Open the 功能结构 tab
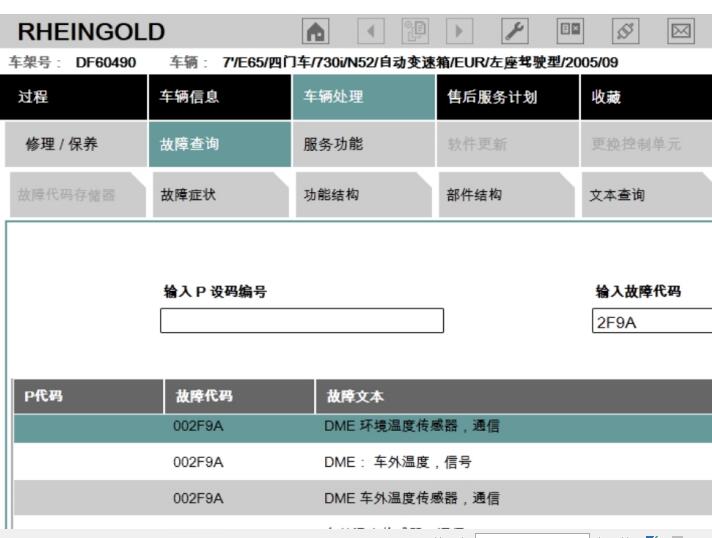Image resolution: width=712 pixels, height=538 pixels. 364,195
